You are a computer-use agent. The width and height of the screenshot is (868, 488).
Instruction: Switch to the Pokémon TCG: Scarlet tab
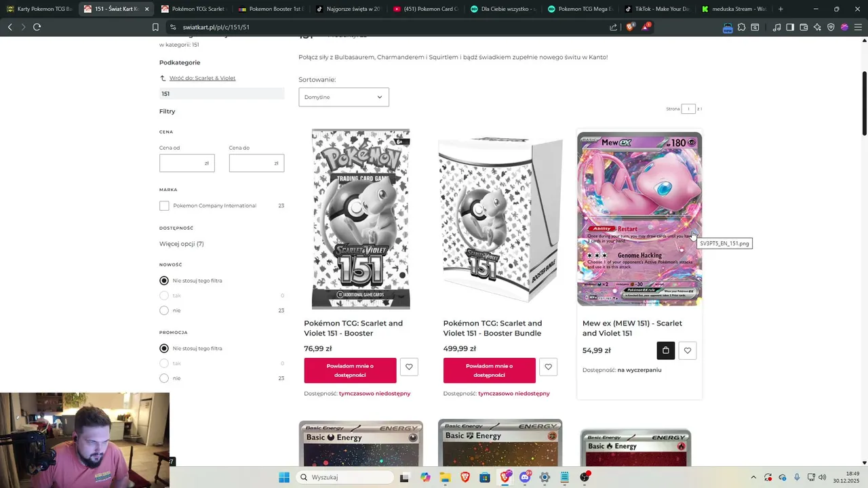(x=193, y=9)
